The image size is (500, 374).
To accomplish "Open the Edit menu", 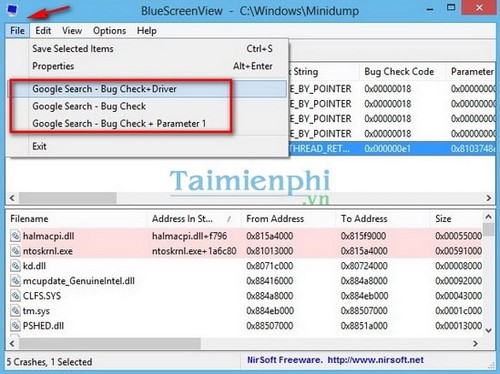I will coord(43,31).
